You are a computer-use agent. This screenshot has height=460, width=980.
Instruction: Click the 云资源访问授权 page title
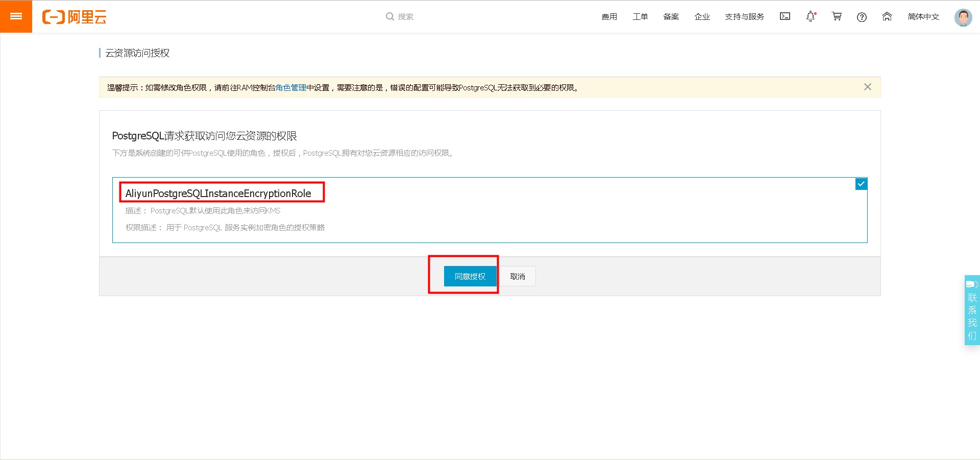pyautogui.click(x=137, y=53)
